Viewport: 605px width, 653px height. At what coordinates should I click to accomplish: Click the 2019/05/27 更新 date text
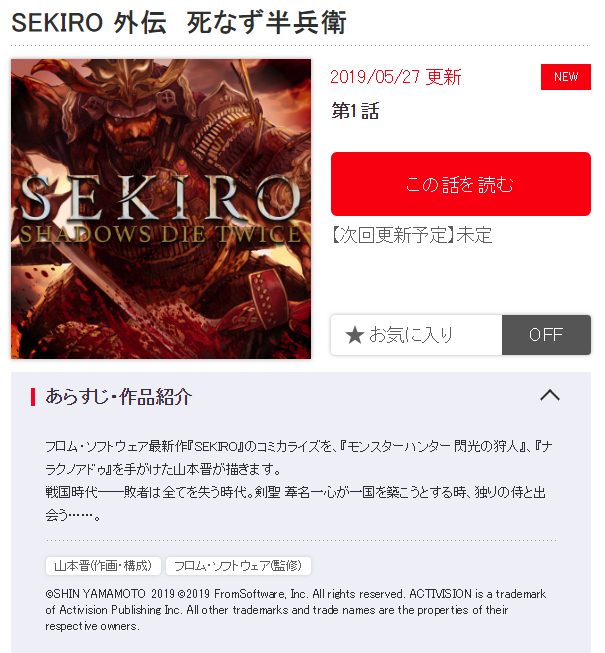[x=396, y=77]
